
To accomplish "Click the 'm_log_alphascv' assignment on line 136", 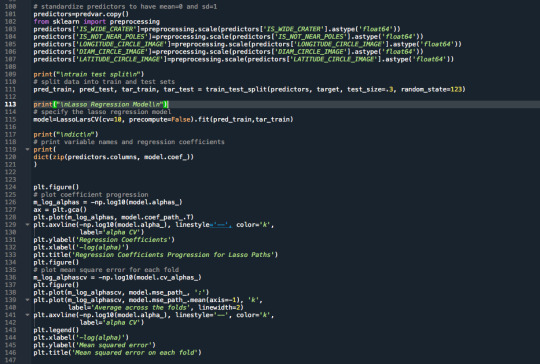I will (x=117, y=277).
